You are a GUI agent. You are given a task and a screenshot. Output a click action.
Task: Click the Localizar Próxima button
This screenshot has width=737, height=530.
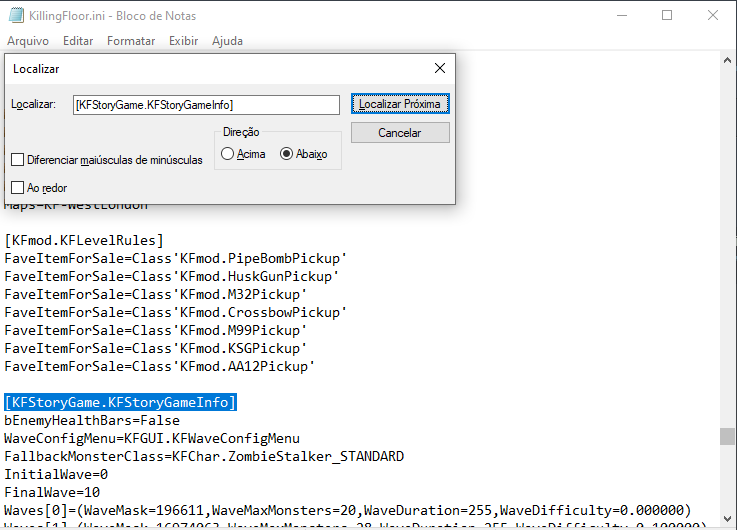point(400,104)
